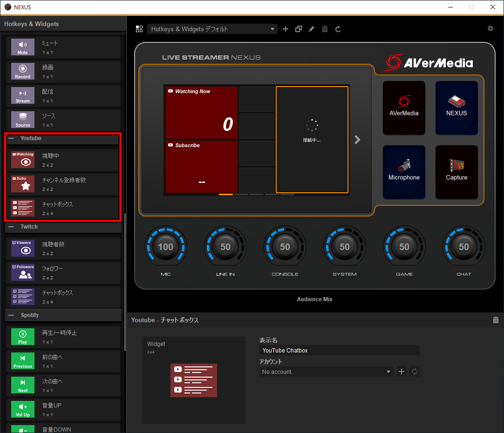Click the duplicate profile icon

pyautogui.click(x=299, y=29)
